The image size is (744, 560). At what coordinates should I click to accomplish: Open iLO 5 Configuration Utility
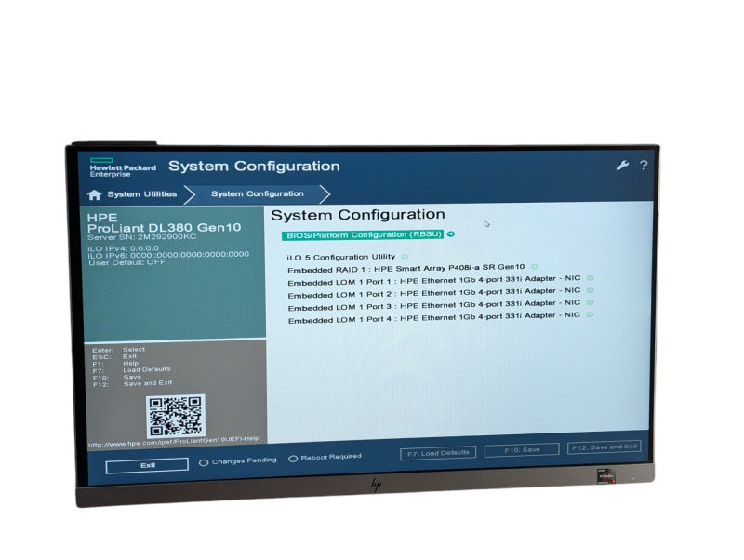point(340,257)
